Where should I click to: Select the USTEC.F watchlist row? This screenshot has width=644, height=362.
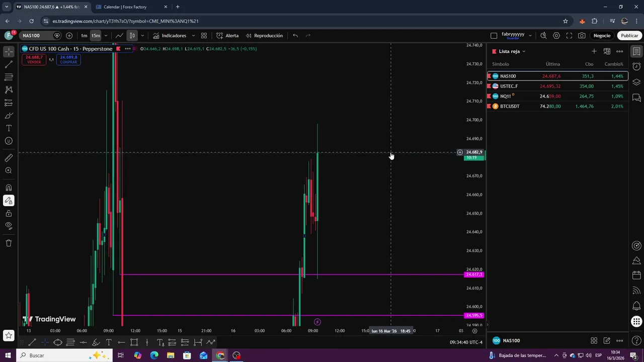click(557, 86)
